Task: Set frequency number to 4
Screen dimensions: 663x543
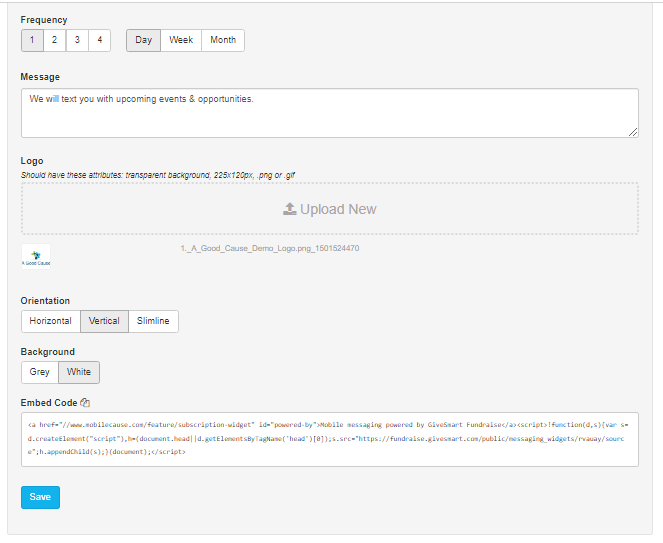Action: pyautogui.click(x=99, y=40)
